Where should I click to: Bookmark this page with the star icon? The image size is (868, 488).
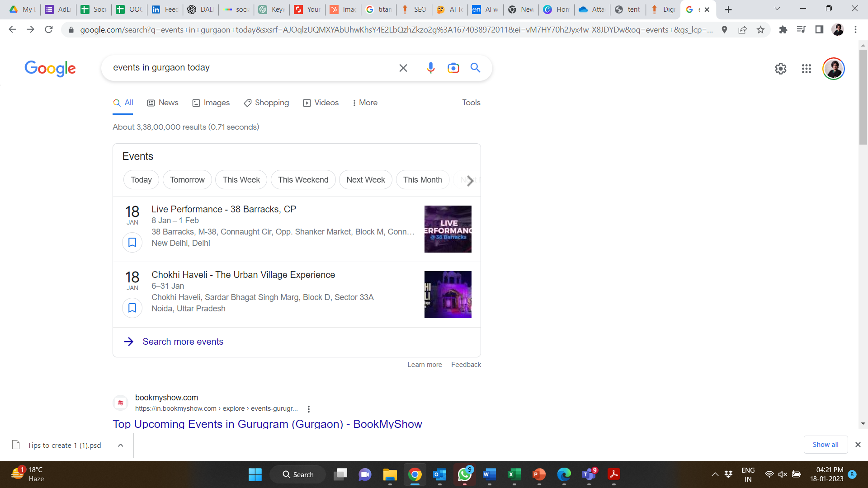coord(760,29)
